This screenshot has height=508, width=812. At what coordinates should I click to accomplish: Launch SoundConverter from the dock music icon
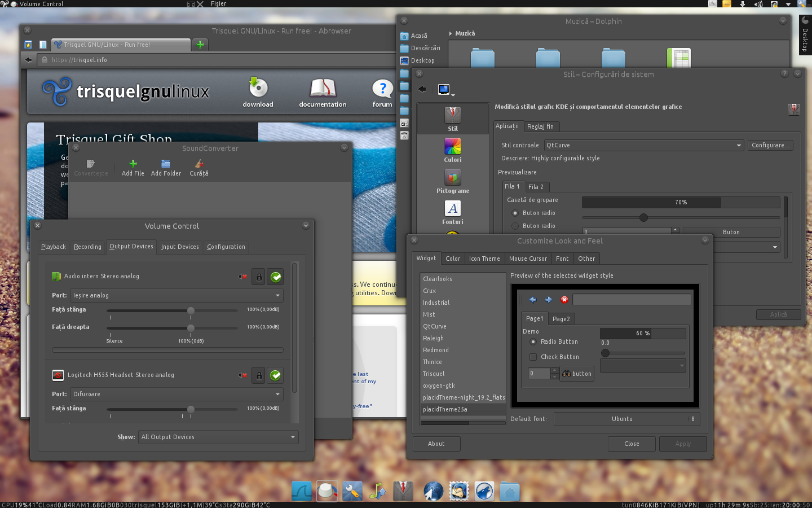pyautogui.click(x=378, y=491)
